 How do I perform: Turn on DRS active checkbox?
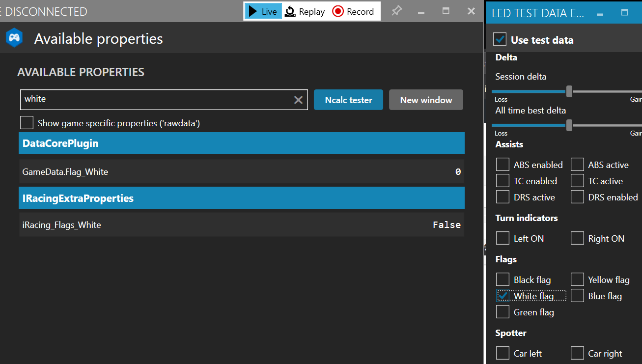[x=502, y=197]
